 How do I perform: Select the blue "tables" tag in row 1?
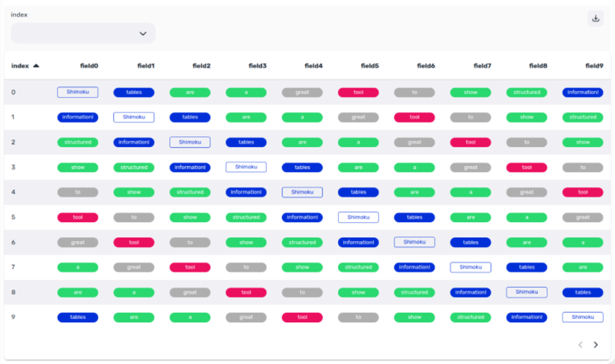click(190, 117)
